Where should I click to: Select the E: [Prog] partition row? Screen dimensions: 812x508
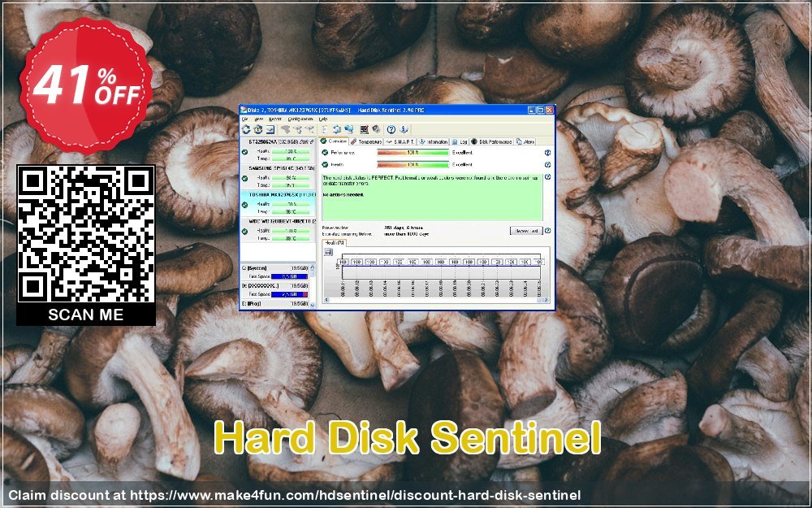275,303
